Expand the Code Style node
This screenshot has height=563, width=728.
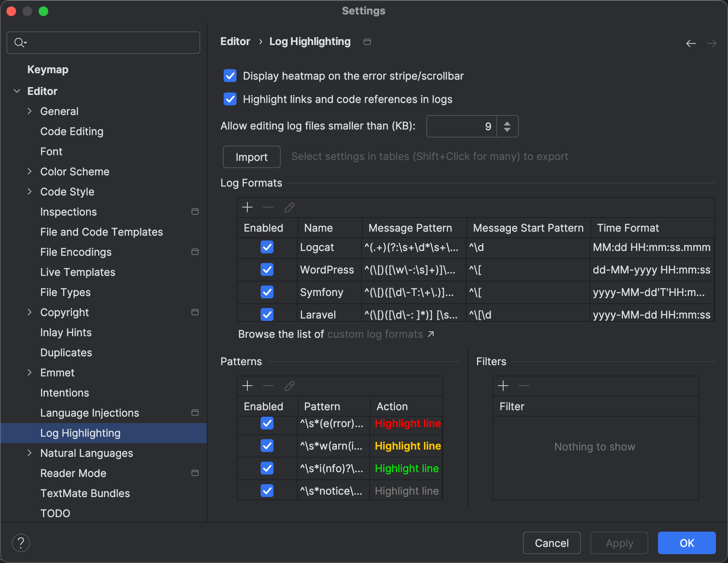point(29,191)
